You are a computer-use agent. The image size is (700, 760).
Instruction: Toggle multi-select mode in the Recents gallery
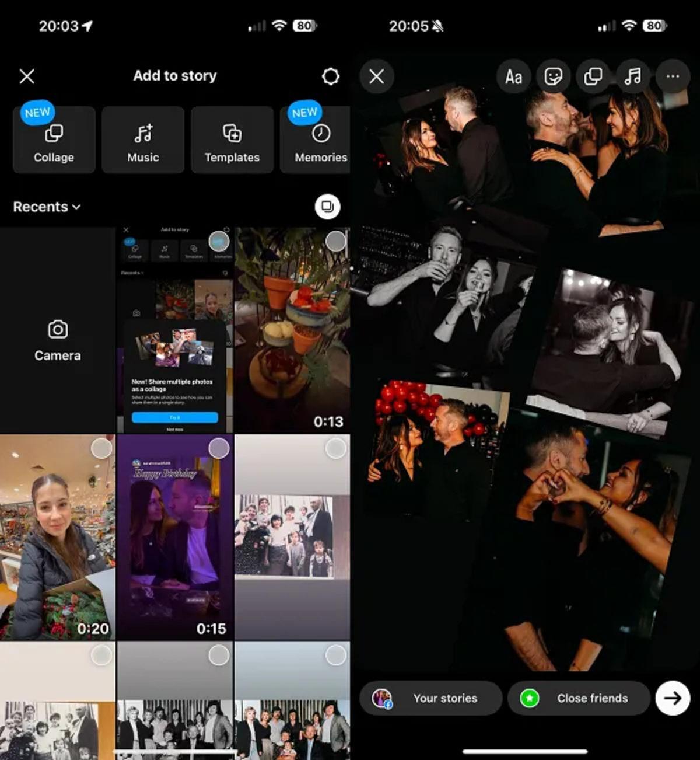tap(327, 207)
